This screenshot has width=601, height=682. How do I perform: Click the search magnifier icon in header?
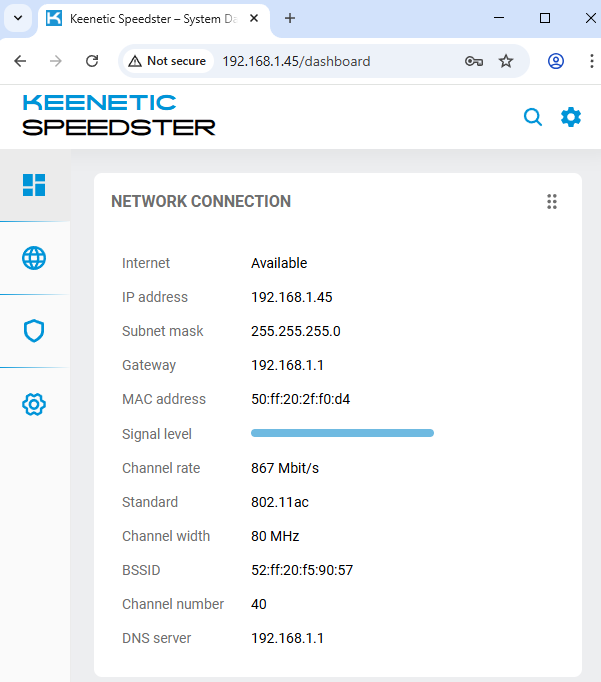tap(533, 117)
